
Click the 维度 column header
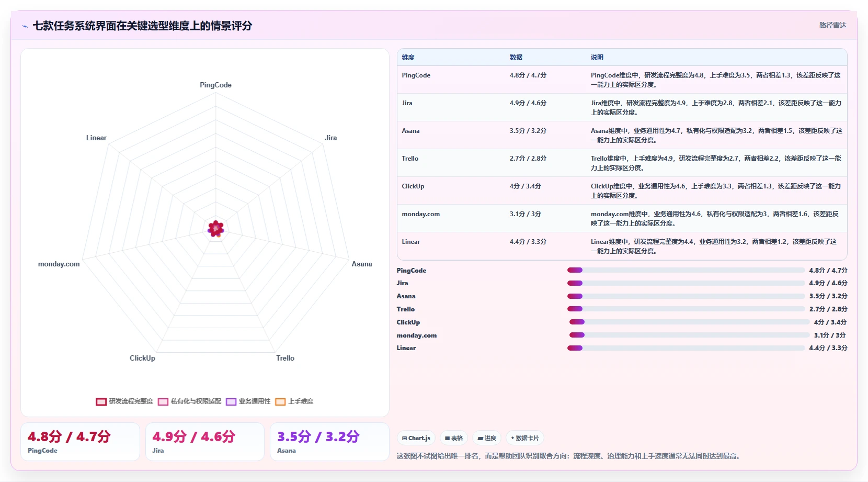408,58
